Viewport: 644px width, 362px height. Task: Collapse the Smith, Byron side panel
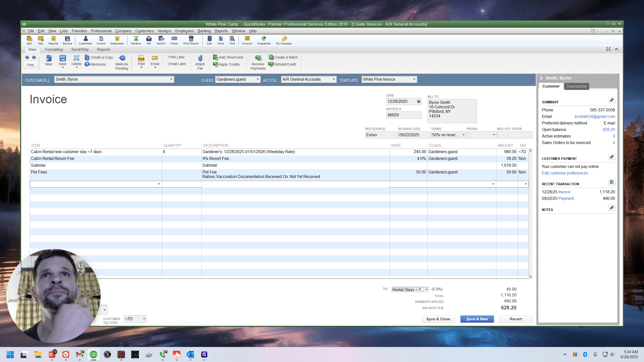tap(541, 78)
